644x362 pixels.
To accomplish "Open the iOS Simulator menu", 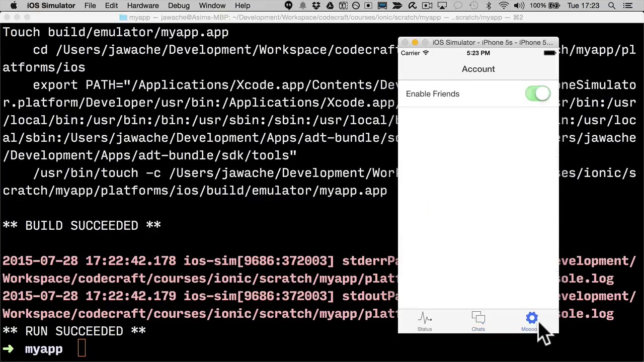I will pos(51,6).
